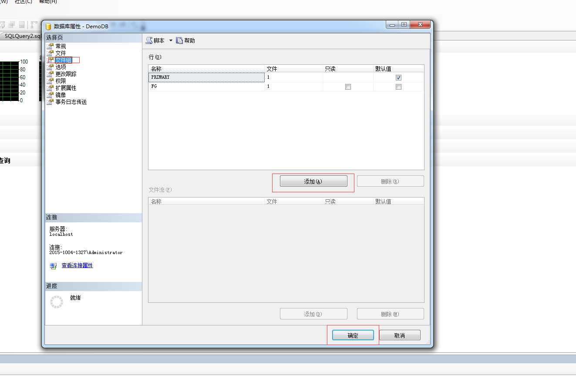Click the progress spinner icon beside 就绪
This screenshot has width=576, height=392.
pyautogui.click(x=57, y=302)
